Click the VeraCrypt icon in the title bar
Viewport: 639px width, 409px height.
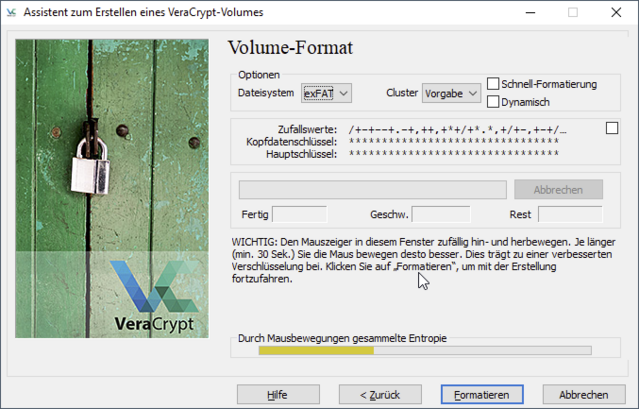[x=13, y=13]
